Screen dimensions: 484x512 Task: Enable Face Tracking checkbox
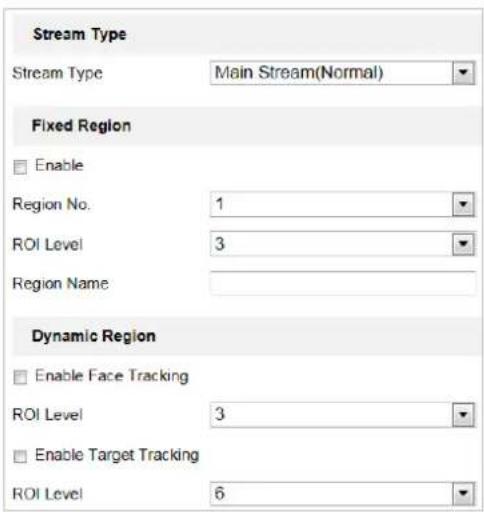(20, 377)
